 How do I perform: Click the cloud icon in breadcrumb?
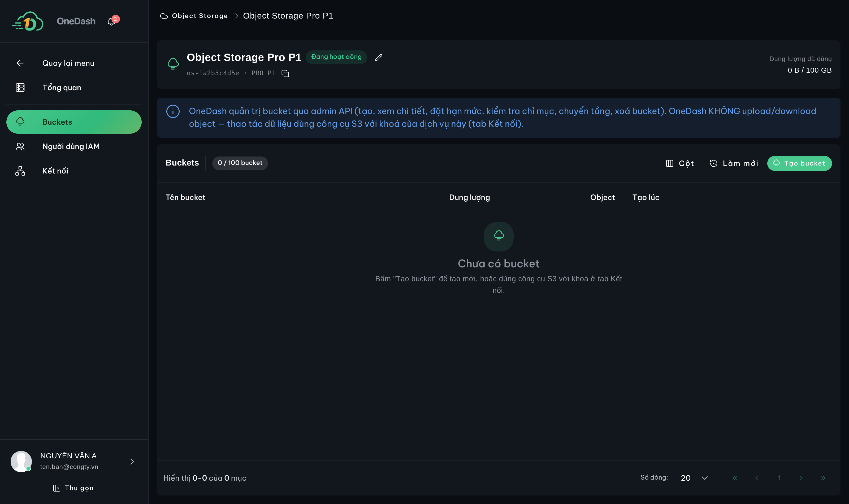[164, 16]
